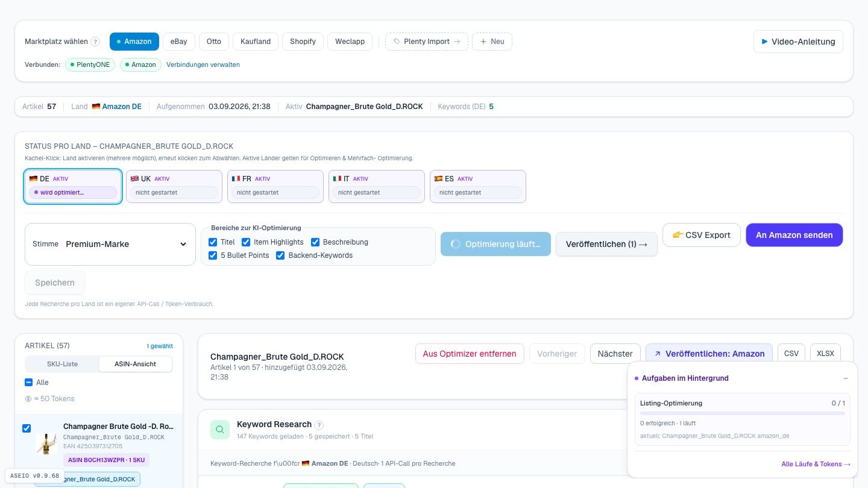Image resolution: width=868 pixels, height=488 pixels.
Task: Export article as CSV in detail header
Action: click(791, 354)
